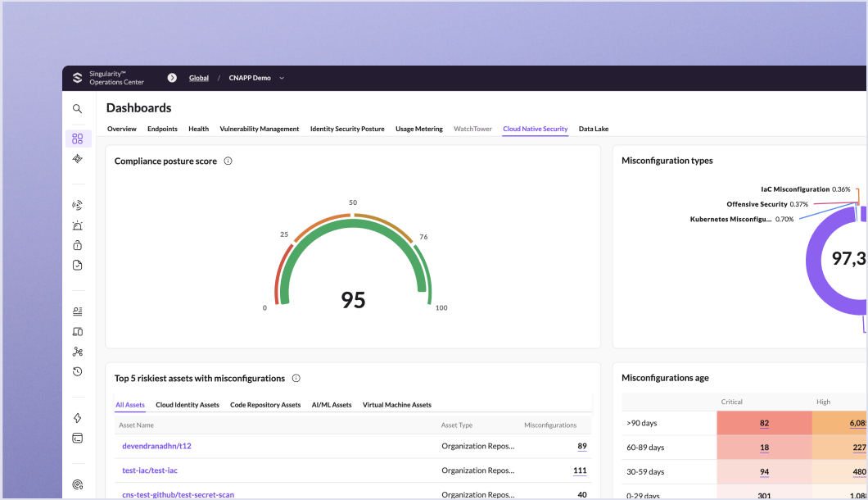Click info icon beside Top 5 riskiest assets
868x500 pixels.
[x=296, y=379]
